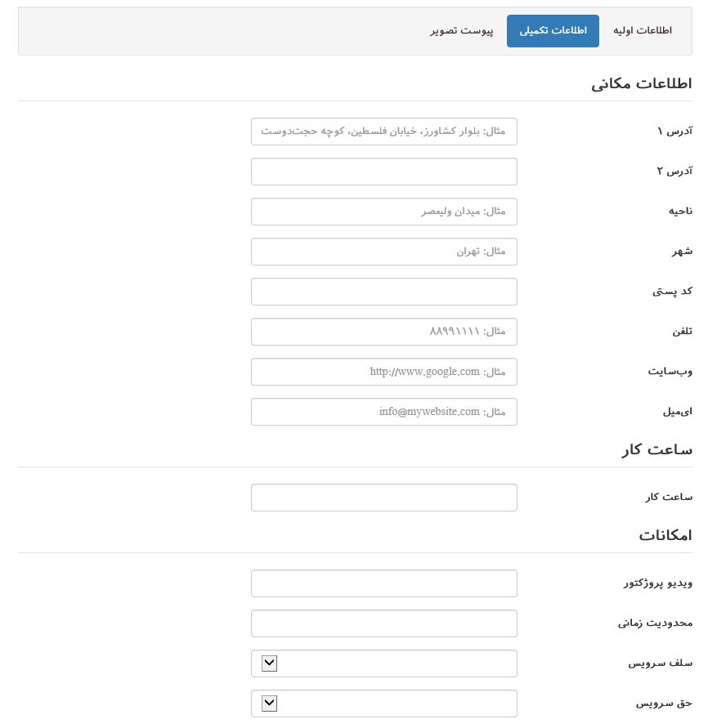The image size is (708, 728).
Task: Click the 'وب‌سایت' label text
Action: point(670,372)
